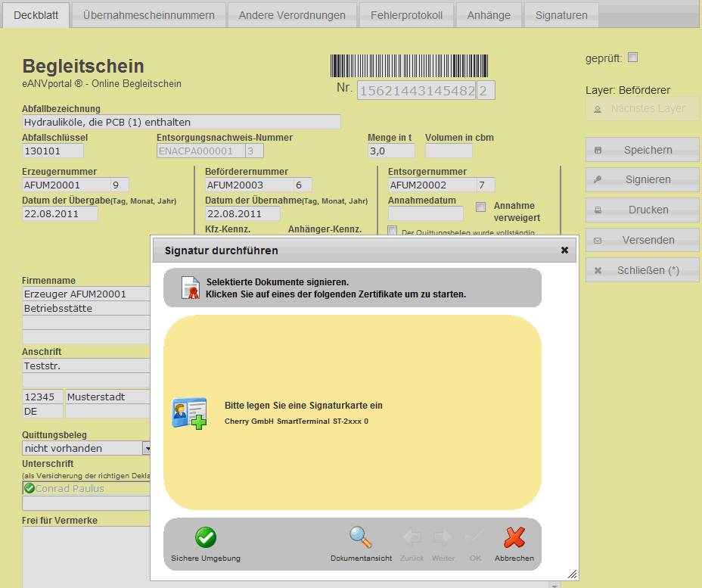Image resolution: width=702 pixels, height=588 pixels.
Task: Click the barcode image above the Nr. field
Action: tap(408, 66)
